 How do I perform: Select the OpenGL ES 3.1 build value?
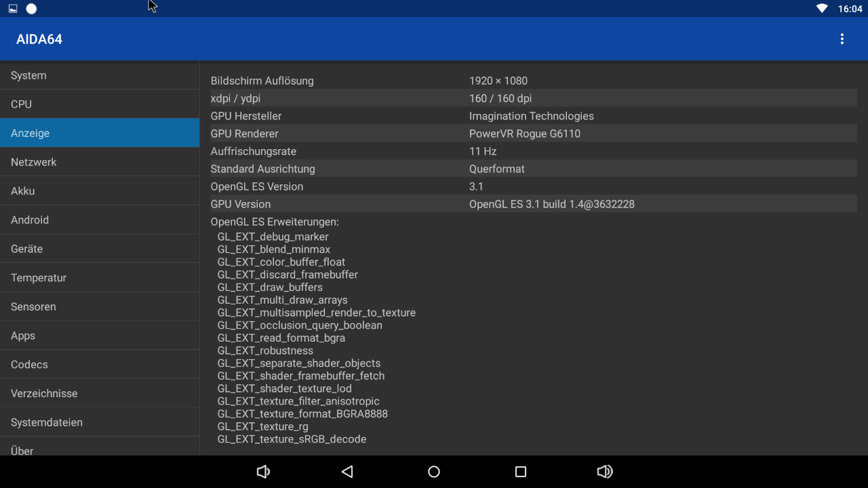point(552,204)
